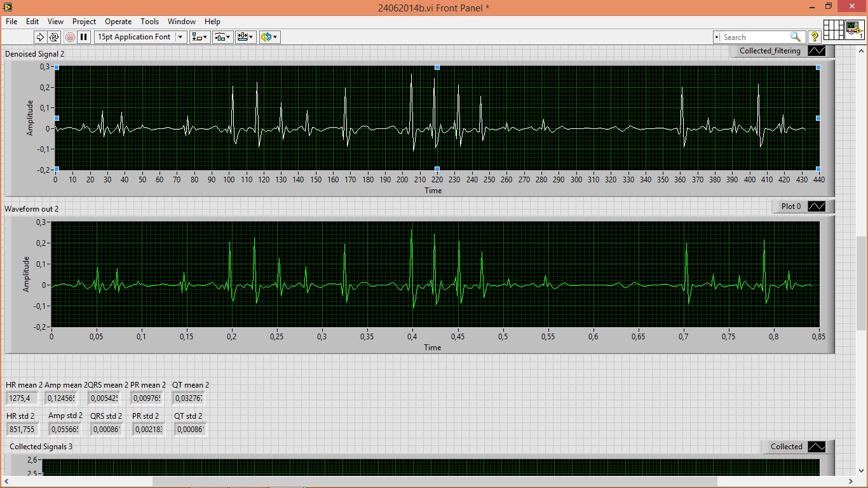Click the 440 x-axis end marker
The width and height of the screenshot is (868, 488).
point(818,180)
